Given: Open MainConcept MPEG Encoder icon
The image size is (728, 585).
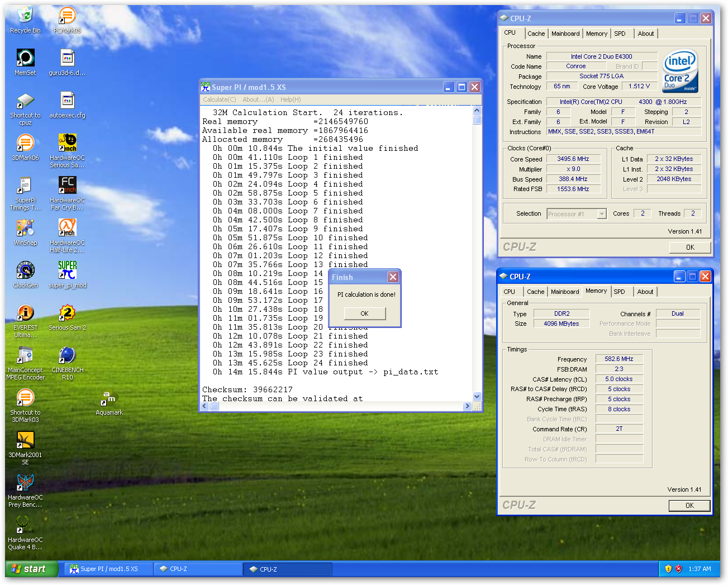Looking at the screenshot, I should click(x=25, y=363).
